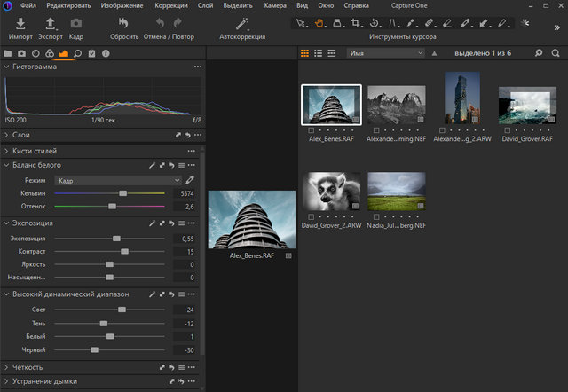Screen dimensions: 568x392
Task: Open the Изображение menu
Action: (x=122, y=5)
